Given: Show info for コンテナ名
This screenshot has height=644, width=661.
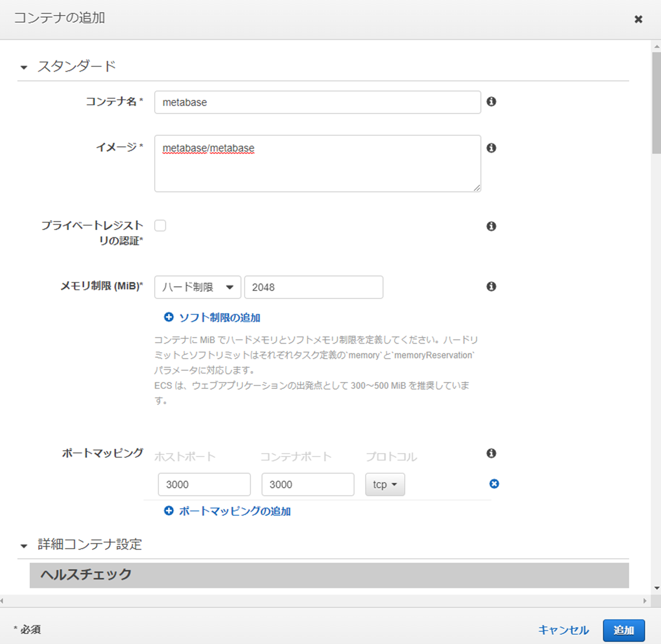Looking at the screenshot, I should 491,101.
